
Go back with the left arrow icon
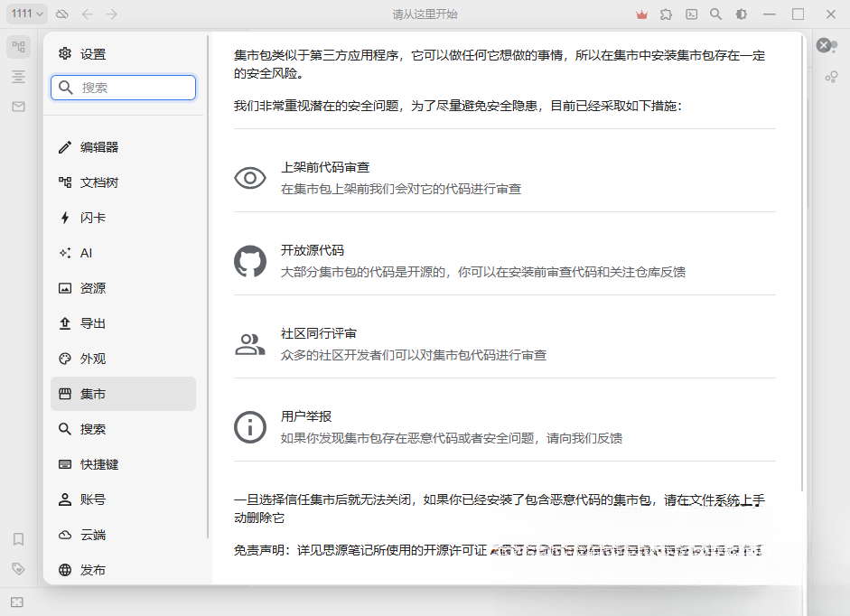88,14
